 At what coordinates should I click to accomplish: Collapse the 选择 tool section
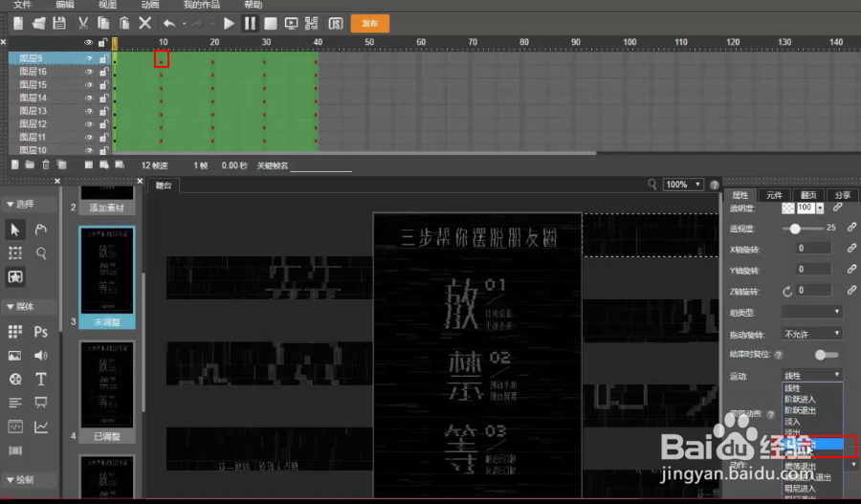(11, 205)
